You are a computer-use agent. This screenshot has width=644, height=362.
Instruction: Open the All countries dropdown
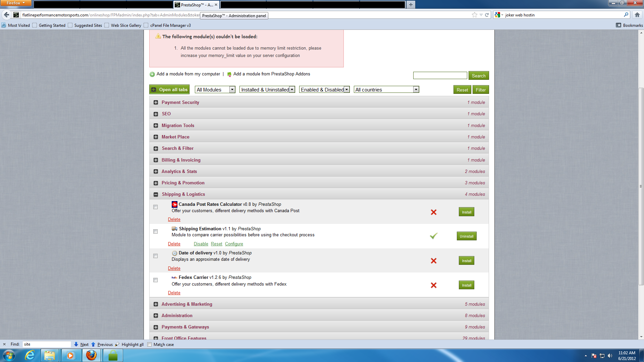point(386,89)
